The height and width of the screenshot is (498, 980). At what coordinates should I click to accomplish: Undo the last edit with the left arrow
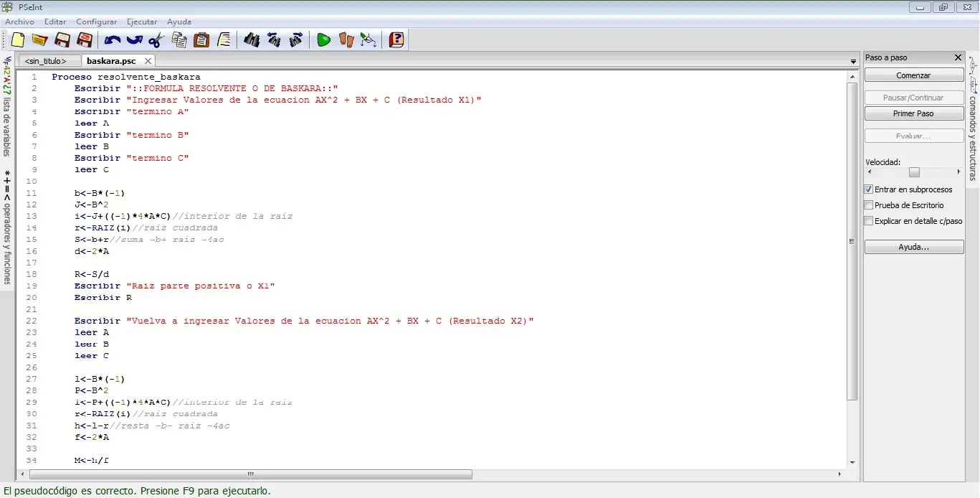pos(113,40)
